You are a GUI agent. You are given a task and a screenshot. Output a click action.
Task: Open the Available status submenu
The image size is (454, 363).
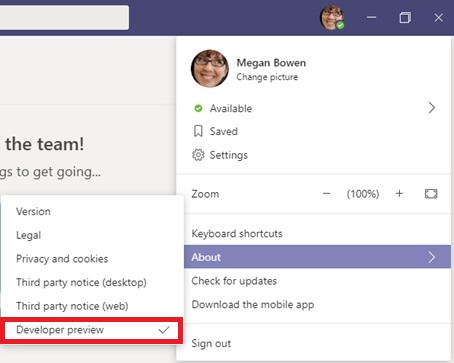click(x=313, y=108)
